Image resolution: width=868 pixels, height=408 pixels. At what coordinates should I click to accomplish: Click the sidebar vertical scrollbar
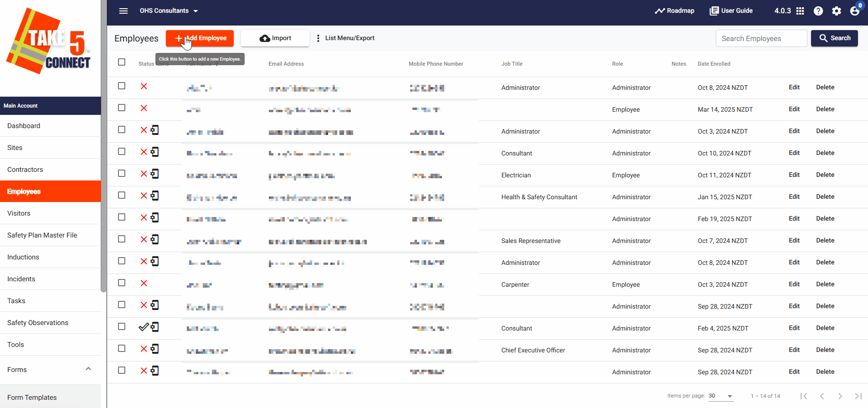click(x=103, y=146)
